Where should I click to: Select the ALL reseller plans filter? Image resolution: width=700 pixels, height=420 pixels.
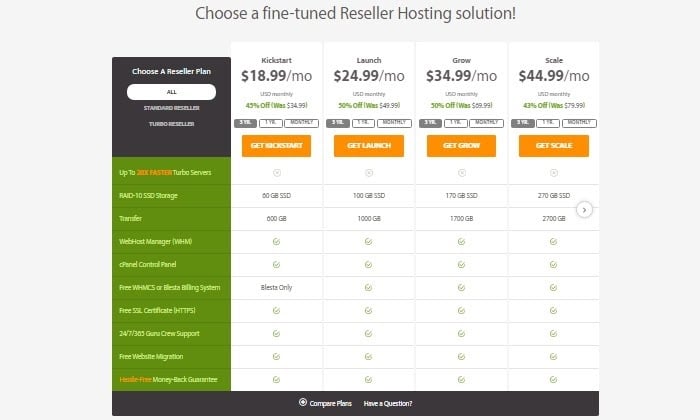click(x=171, y=92)
